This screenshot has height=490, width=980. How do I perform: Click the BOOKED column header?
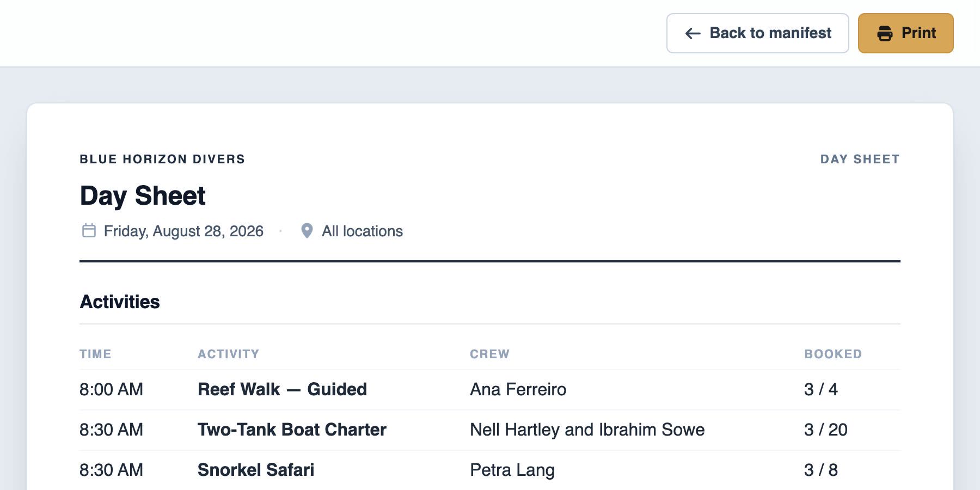click(833, 354)
